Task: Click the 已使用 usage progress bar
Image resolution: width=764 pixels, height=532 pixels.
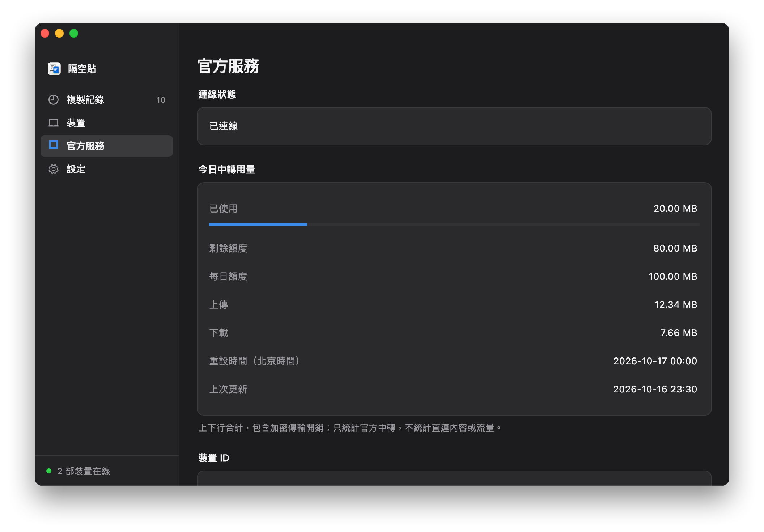Action: click(x=454, y=224)
